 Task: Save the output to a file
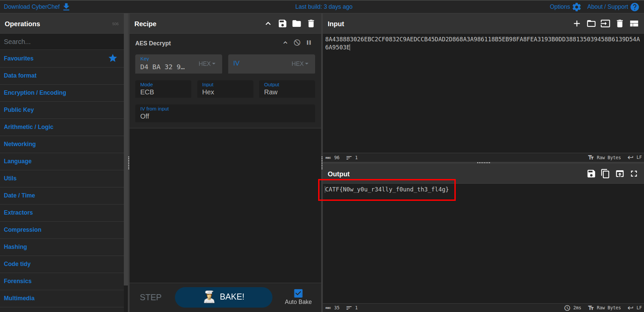591,174
